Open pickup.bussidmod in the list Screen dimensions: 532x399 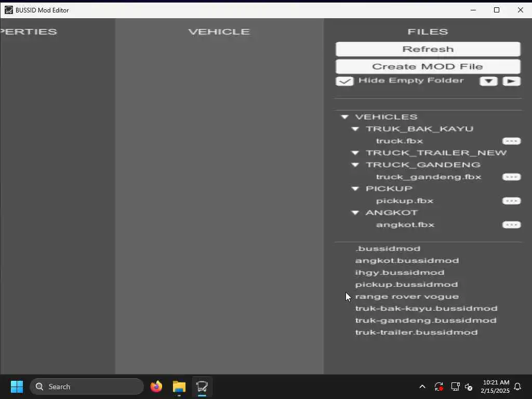coord(406,284)
